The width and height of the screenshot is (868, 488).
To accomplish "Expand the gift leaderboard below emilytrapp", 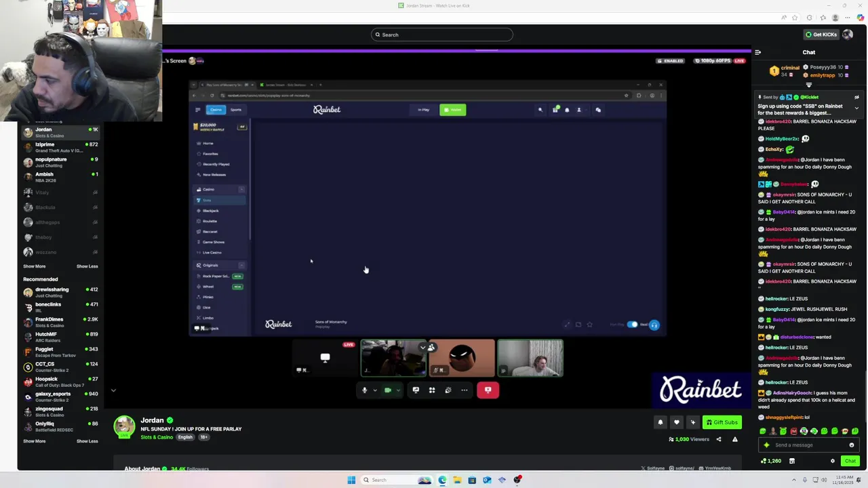I will [808, 85].
